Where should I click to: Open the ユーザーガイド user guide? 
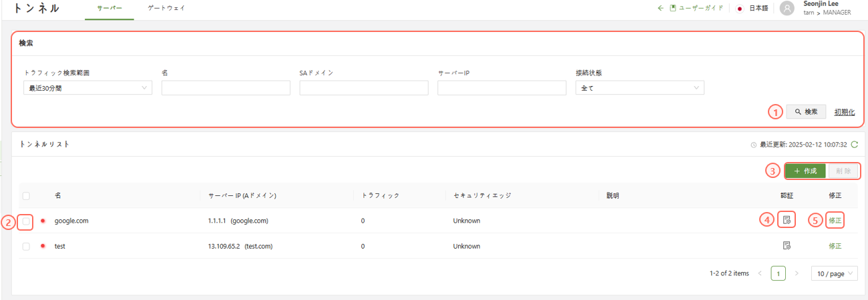click(x=696, y=9)
